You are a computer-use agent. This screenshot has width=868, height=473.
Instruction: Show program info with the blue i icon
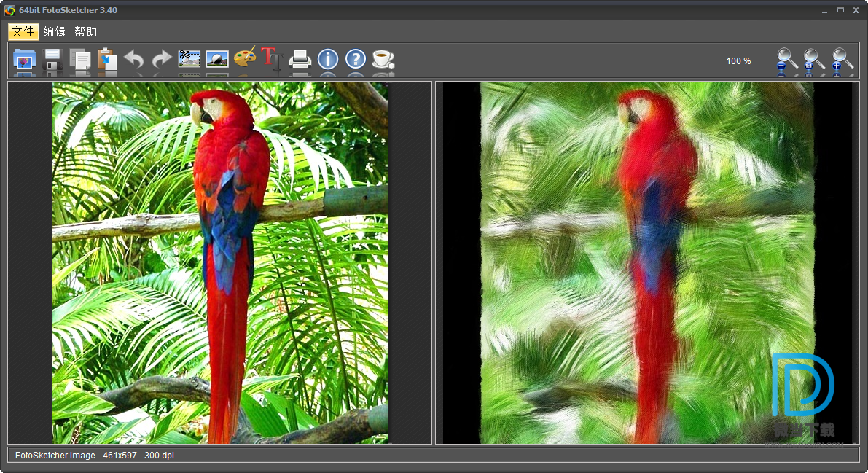coord(328,59)
